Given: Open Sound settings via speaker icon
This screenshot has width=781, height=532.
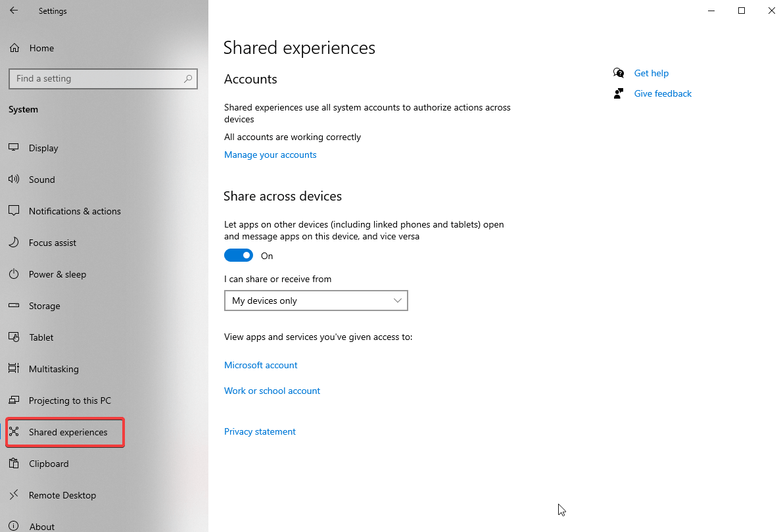Looking at the screenshot, I should 14,179.
